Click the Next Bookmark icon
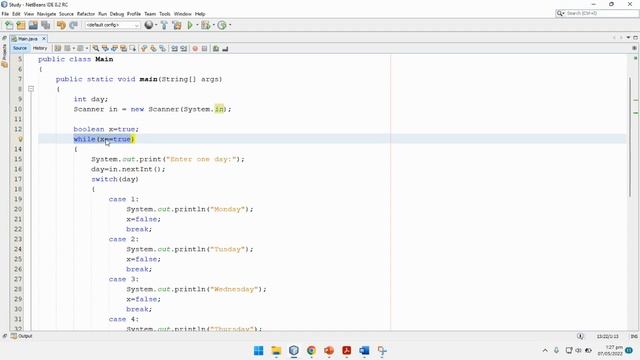This screenshot has height=360, width=640. coord(153,49)
